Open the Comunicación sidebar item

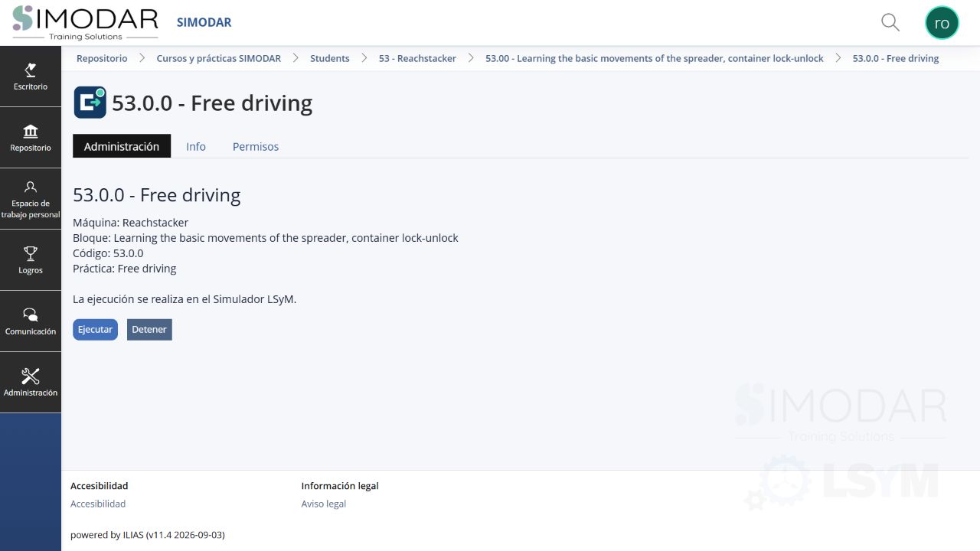pos(31,321)
